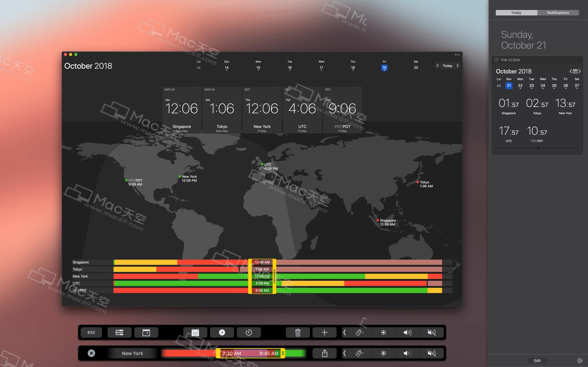This screenshot has width=588, height=367.
Task: Go to previous week in The Clock widget
Action: (571, 71)
